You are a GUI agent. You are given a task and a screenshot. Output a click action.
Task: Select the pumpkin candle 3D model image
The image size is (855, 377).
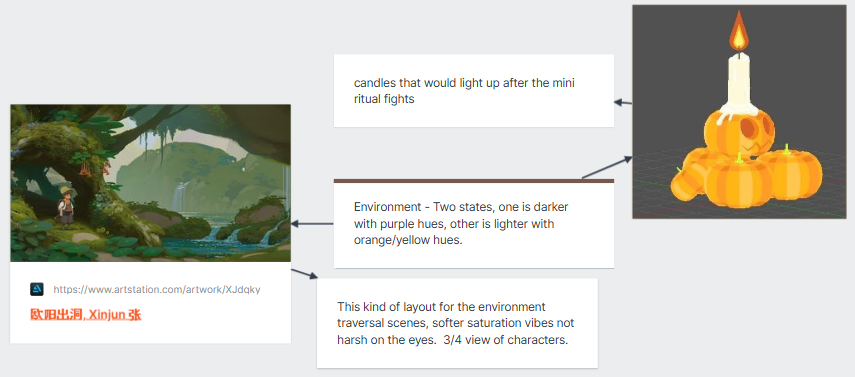point(741,112)
